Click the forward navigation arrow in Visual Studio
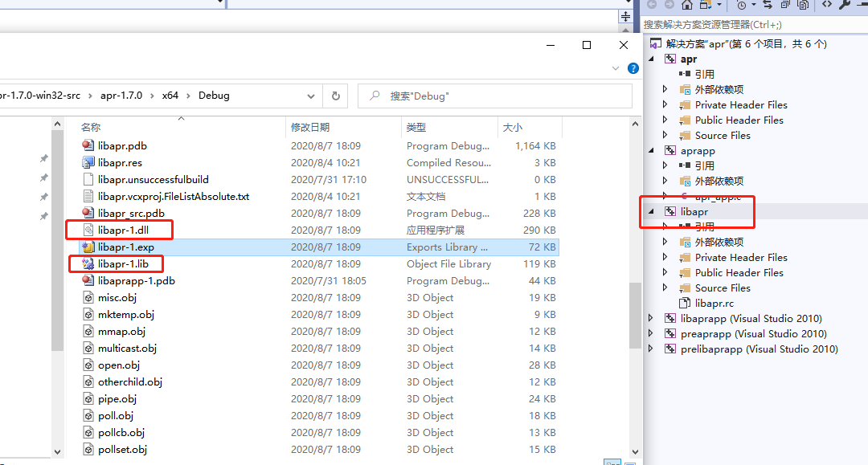 (x=669, y=6)
